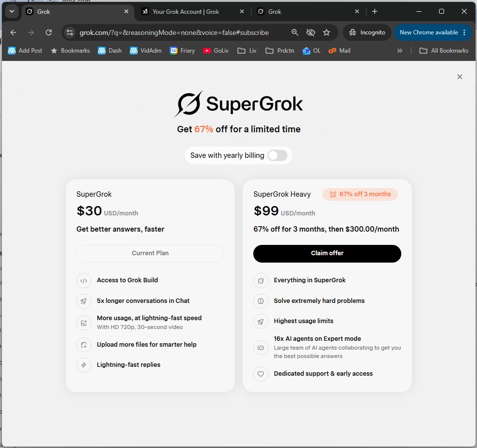This screenshot has height=448, width=477.
Task: Open the All Bookmarks folder
Action: pyautogui.click(x=444, y=51)
